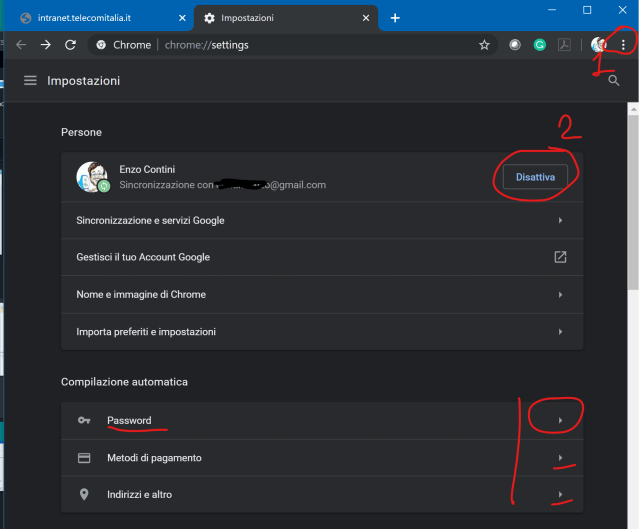Close the intranet.telecomitalia.it tab
The image size is (639, 529).
pos(182,18)
